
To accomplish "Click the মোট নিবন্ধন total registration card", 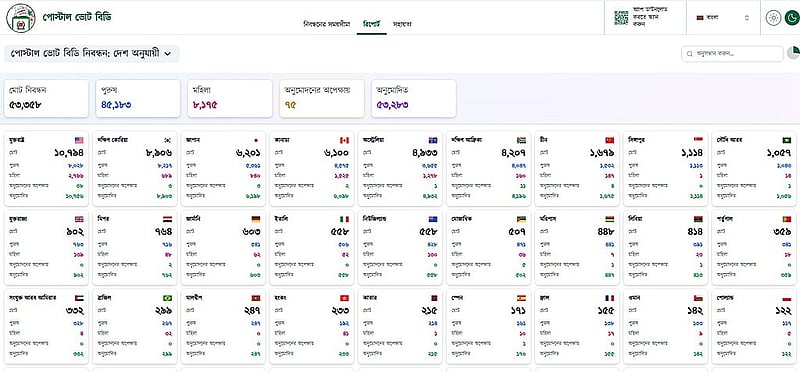I will pos(46,98).
